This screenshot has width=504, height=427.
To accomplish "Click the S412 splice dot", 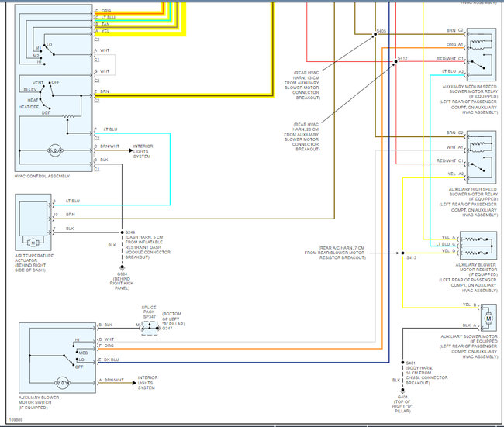I will tap(395, 61).
